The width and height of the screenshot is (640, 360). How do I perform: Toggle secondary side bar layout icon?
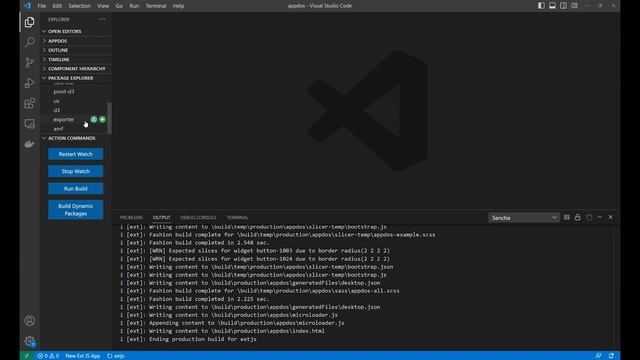click(563, 6)
